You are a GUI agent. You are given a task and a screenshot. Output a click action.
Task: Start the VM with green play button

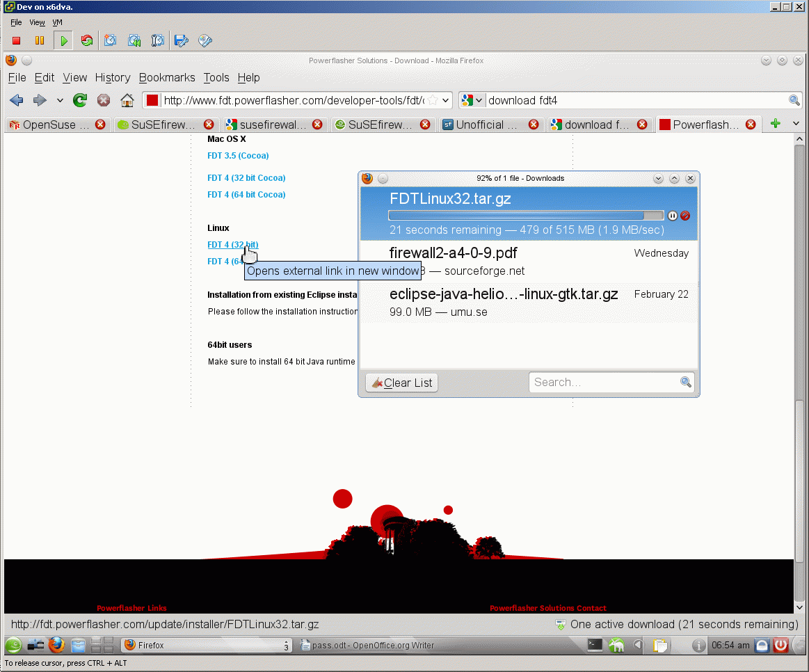63,41
